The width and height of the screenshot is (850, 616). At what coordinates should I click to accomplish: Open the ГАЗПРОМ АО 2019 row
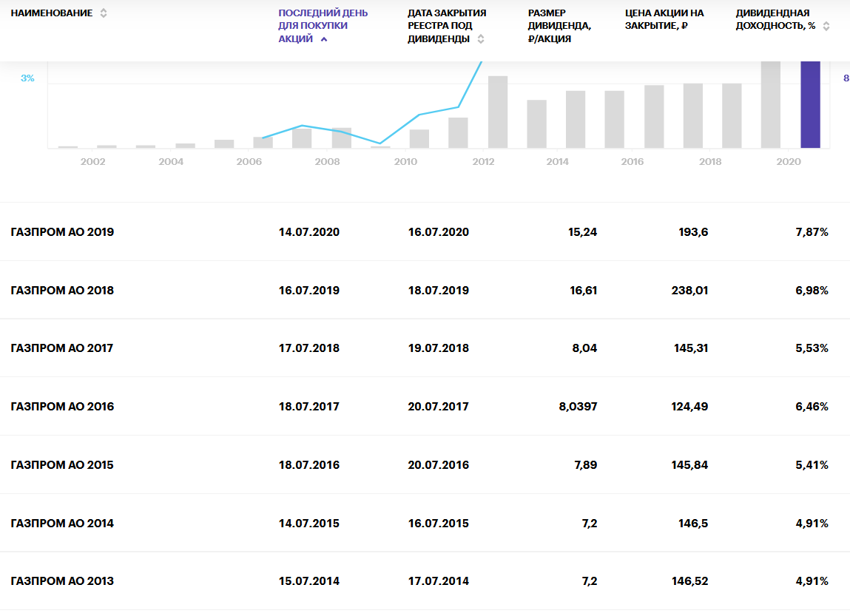point(425,232)
